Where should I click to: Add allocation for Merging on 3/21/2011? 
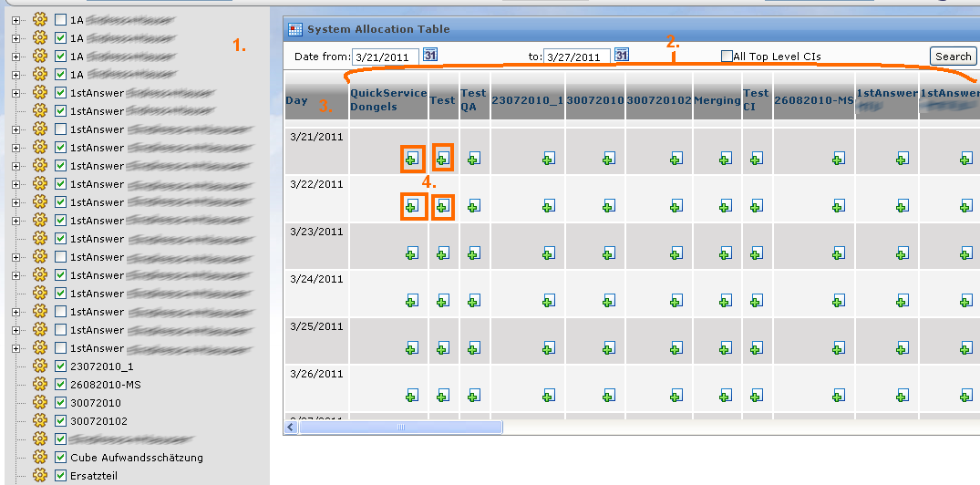point(725,159)
